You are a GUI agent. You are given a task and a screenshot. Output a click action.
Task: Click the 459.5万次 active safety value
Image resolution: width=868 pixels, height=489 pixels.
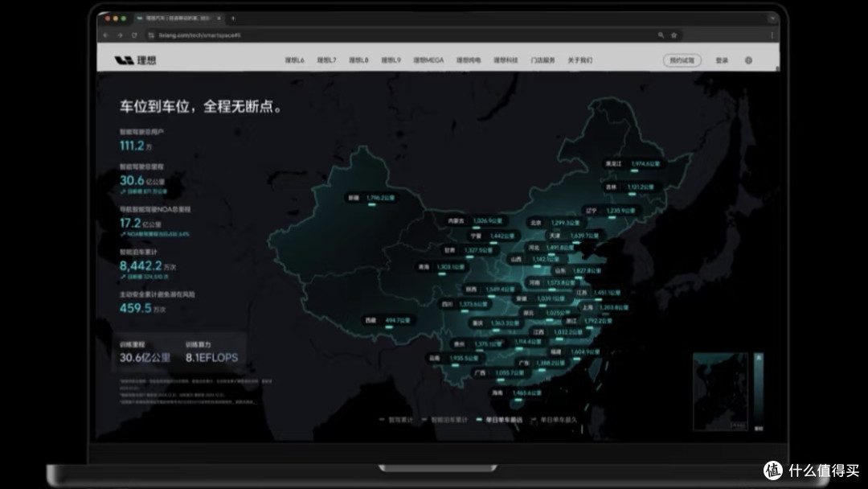pyautogui.click(x=142, y=309)
